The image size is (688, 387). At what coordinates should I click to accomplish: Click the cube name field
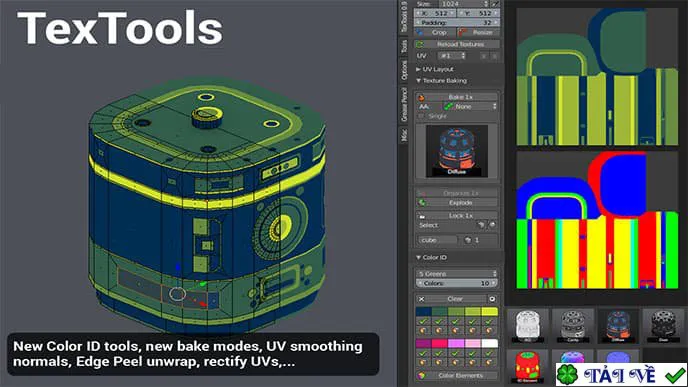click(x=438, y=240)
